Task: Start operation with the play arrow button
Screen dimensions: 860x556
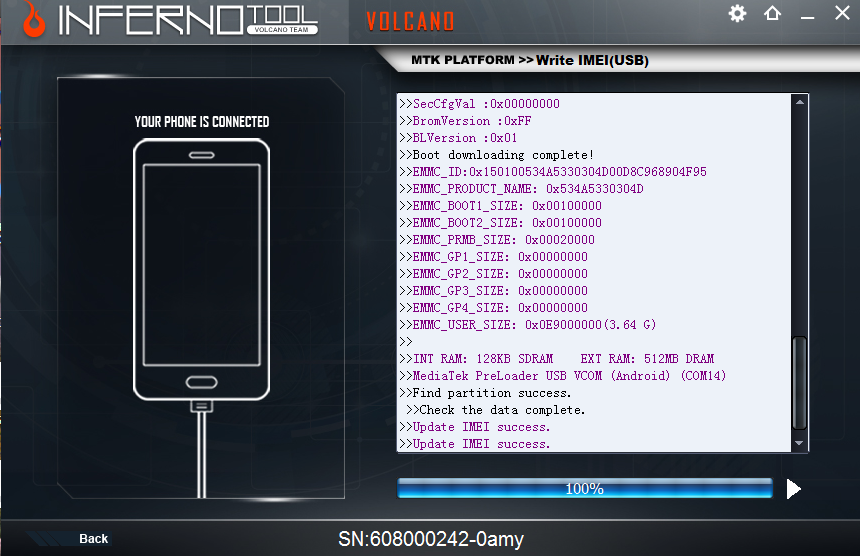Action: click(x=793, y=489)
